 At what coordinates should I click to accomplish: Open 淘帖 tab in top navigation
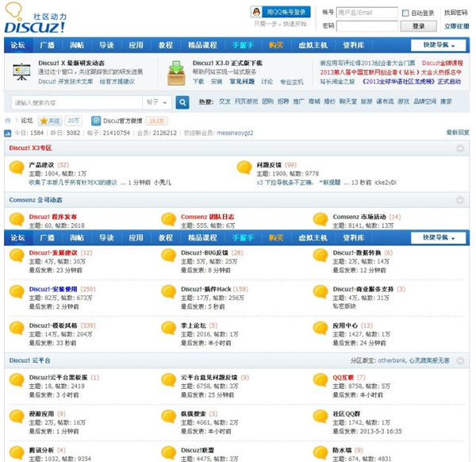(x=77, y=45)
